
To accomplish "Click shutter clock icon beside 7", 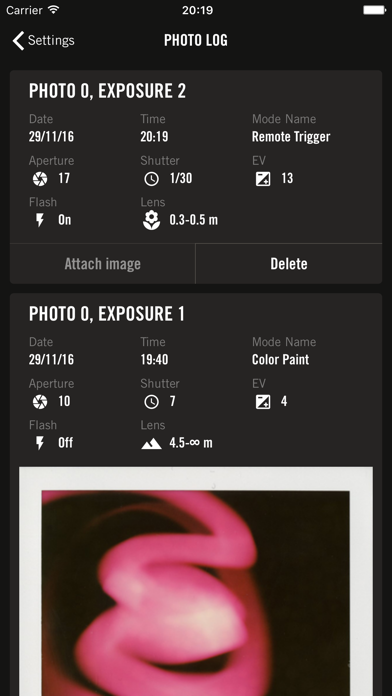I will coord(151,402).
